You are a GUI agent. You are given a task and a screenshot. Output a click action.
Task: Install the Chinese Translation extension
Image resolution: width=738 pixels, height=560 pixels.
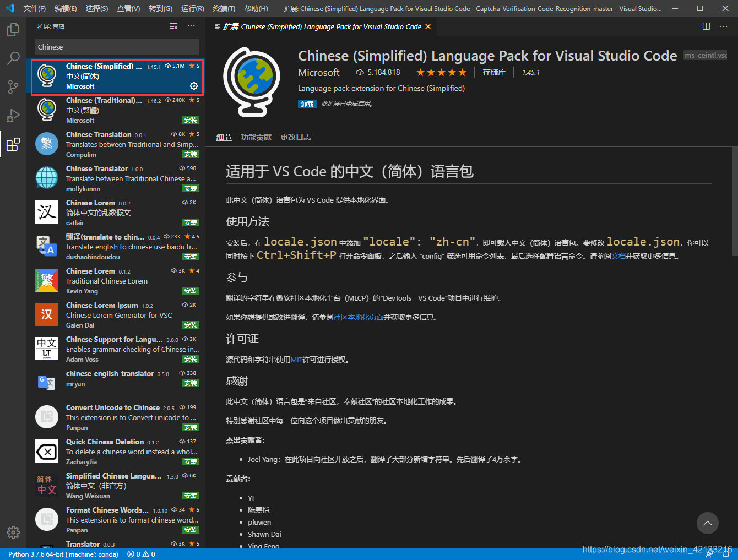click(x=191, y=154)
